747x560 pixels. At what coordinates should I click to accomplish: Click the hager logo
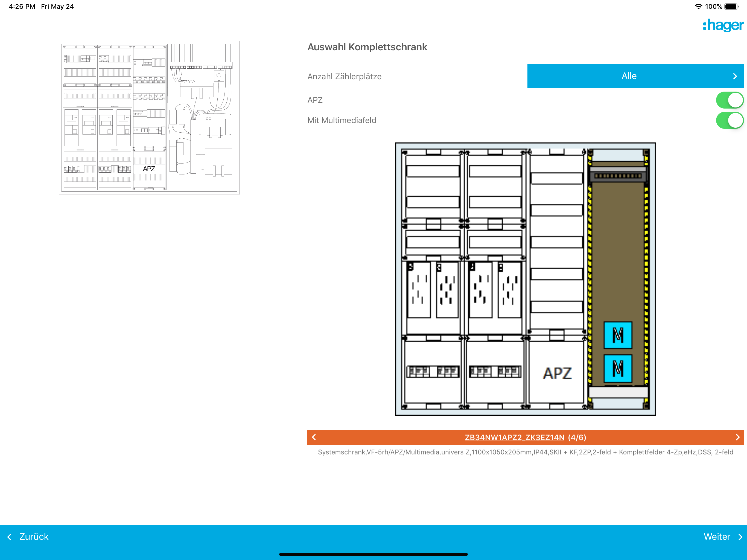723,25
